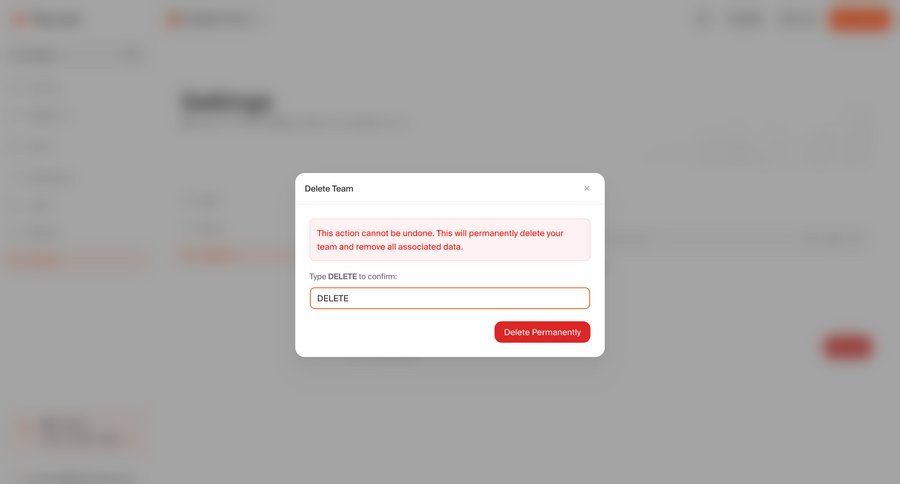Screen dimensions: 900x484
Task: Click the blurred red button behind the dialog
Action: pyautogui.click(x=848, y=347)
